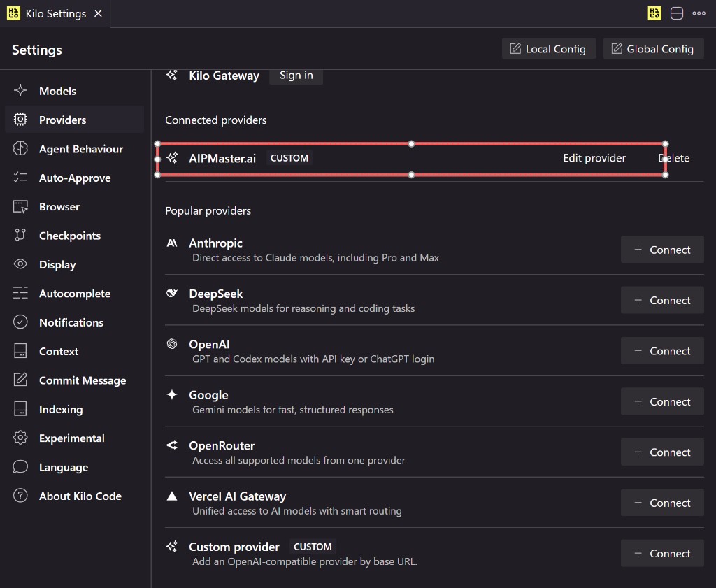This screenshot has width=716, height=588.
Task: Click the Experimental gear icon
Action: coord(20,438)
